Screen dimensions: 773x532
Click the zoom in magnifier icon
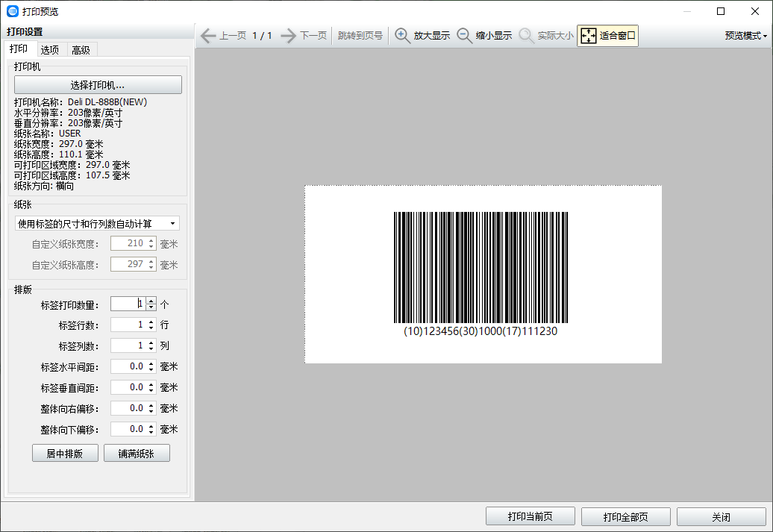click(x=403, y=36)
